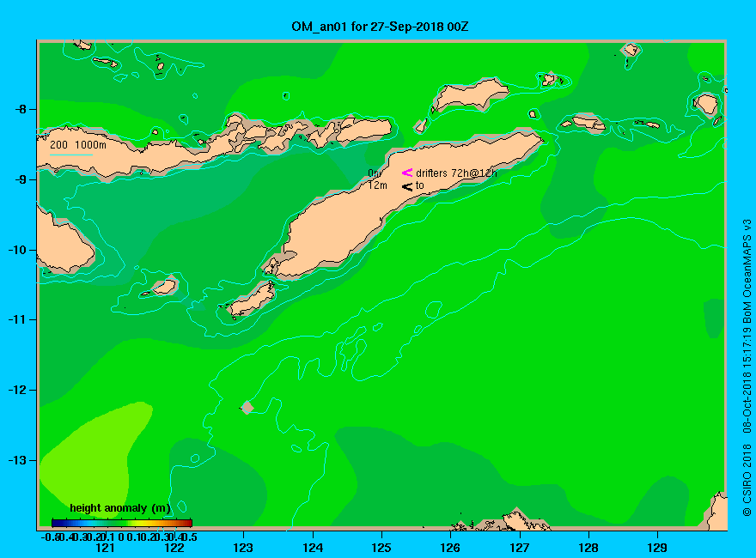The width and height of the screenshot is (756, 558).
Task: Click the -8 latitude axis label
Action: (x=21, y=109)
